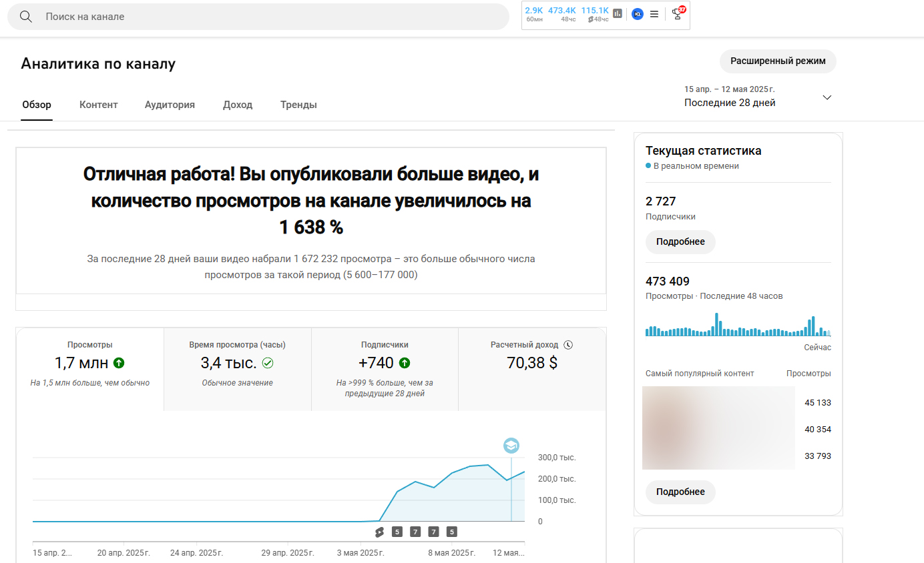Click the search magnifier icon

pyautogui.click(x=26, y=17)
